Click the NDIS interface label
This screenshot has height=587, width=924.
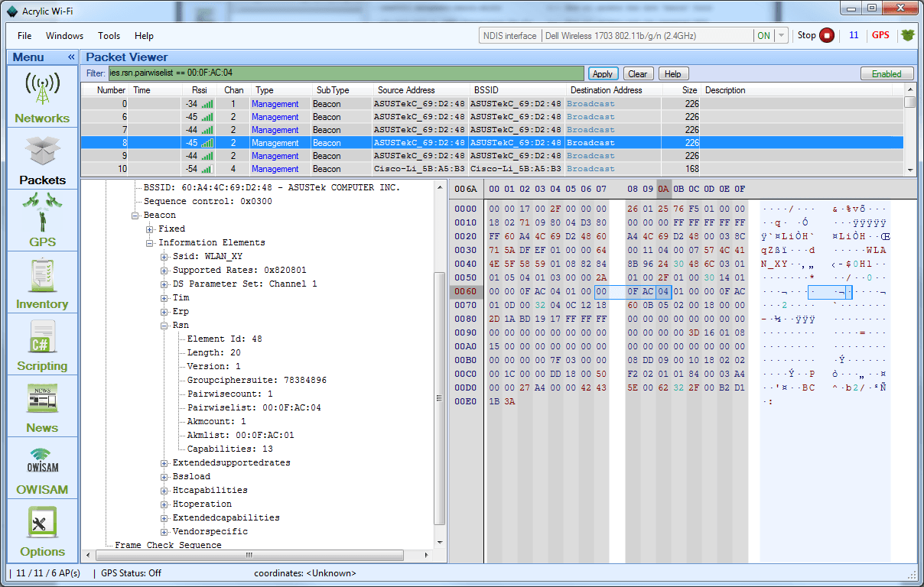[510, 35]
